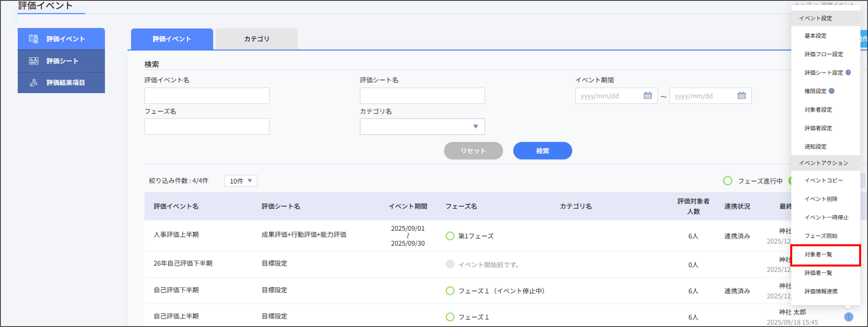
Task: Open the カテゴリ名 dropdown
Action: (x=422, y=126)
